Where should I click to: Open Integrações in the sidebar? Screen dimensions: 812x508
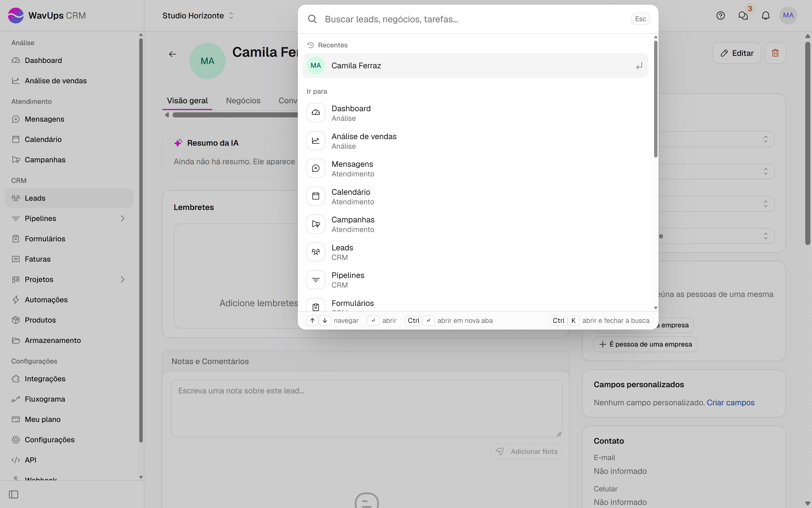(x=69, y=379)
